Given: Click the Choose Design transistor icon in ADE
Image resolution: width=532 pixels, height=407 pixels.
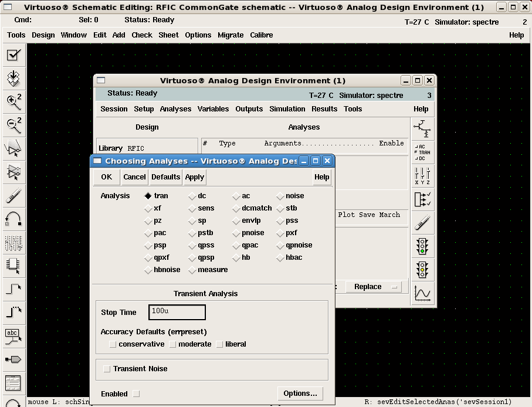Looking at the screenshot, I should coord(422,128).
